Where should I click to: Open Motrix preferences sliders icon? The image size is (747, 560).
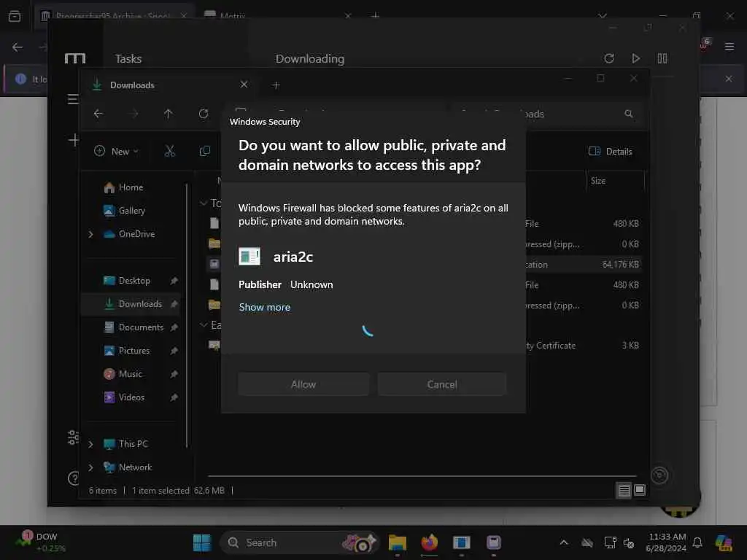click(x=74, y=437)
